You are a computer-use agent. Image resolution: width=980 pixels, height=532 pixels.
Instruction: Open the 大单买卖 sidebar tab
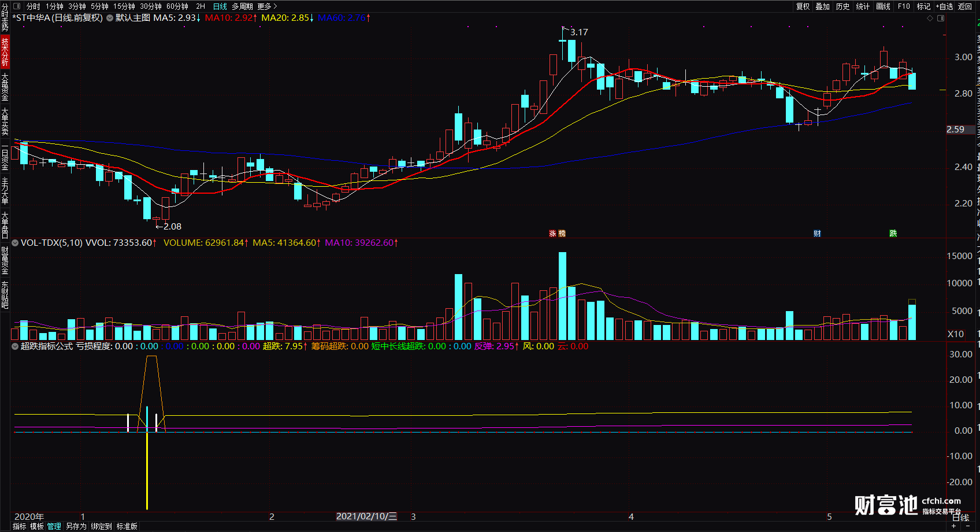pos(5,121)
